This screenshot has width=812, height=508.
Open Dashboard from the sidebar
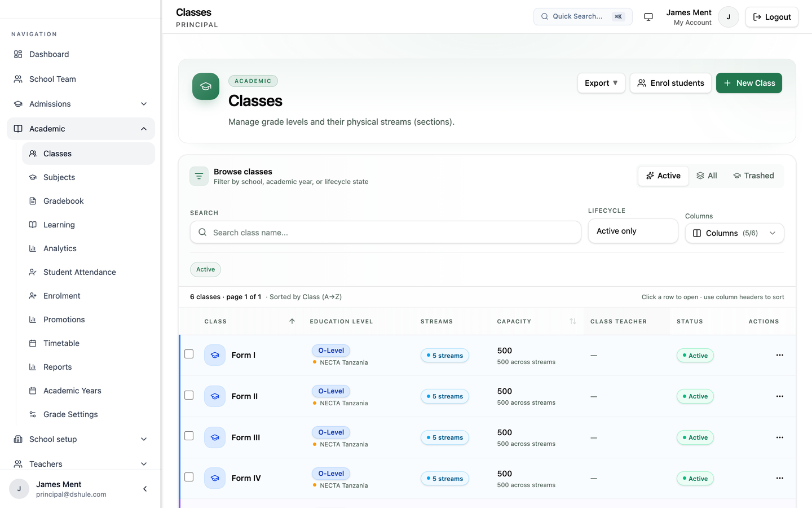81,54
